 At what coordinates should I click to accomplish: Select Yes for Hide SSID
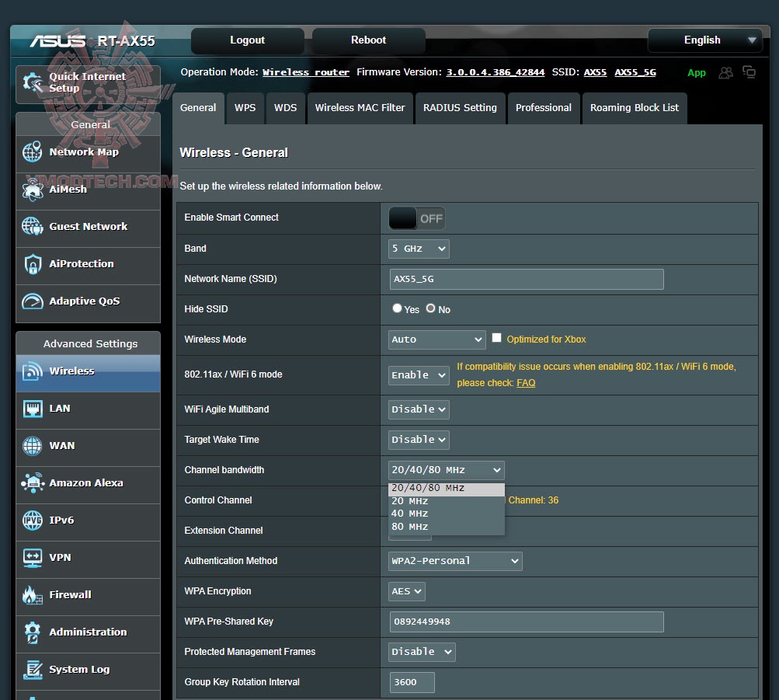tap(396, 308)
